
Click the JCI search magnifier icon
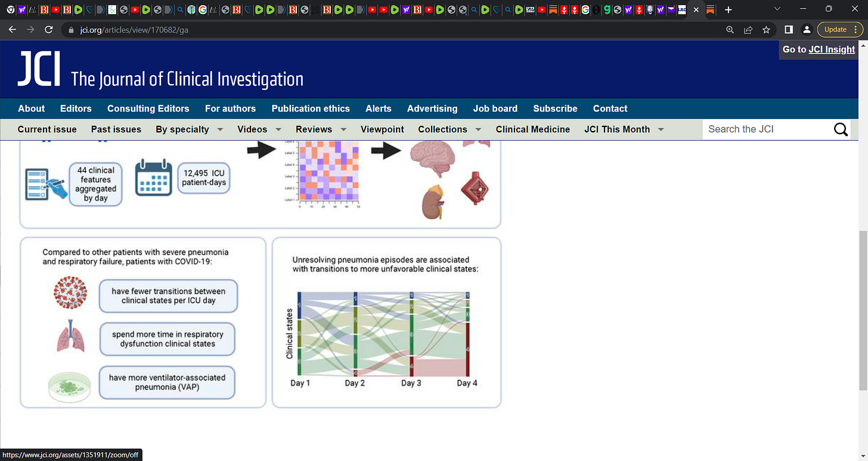pos(841,129)
